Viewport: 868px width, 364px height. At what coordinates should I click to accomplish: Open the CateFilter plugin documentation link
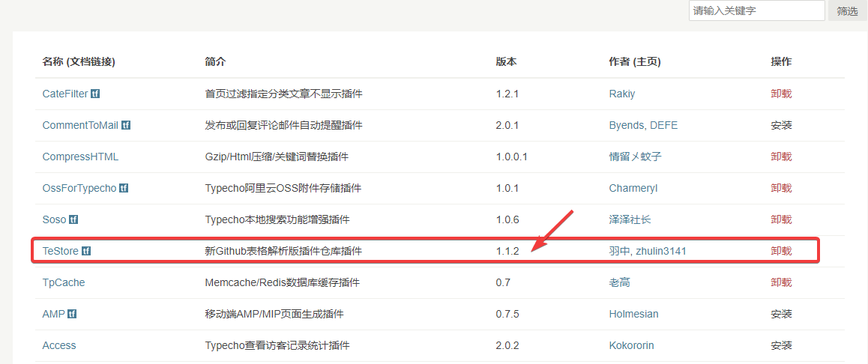point(64,94)
